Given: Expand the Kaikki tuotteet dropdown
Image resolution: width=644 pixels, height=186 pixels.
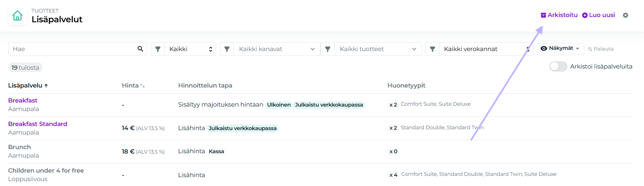Looking at the screenshot, I should click(377, 49).
